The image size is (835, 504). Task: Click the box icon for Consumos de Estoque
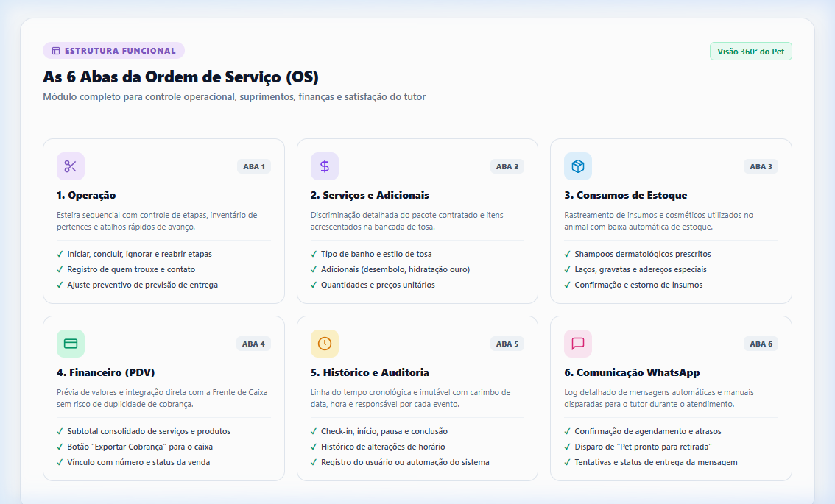click(578, 166)
